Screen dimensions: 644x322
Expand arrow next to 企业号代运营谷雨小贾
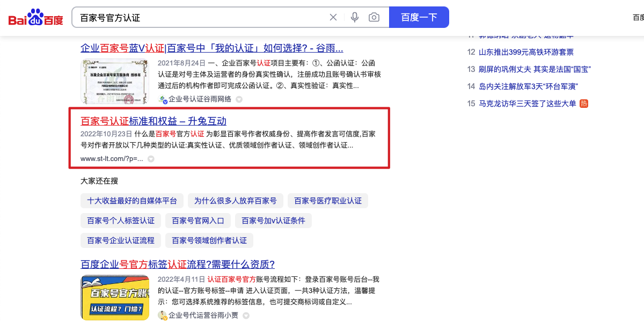pyautogui.click(x=246, y=316)
